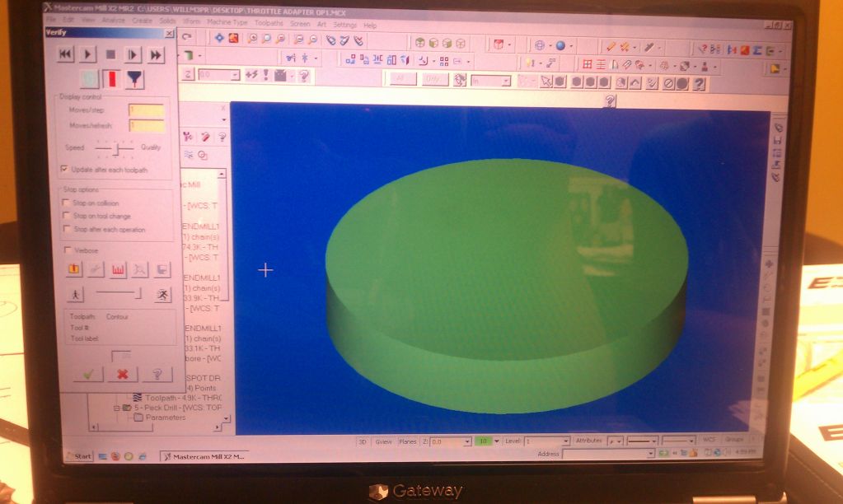Click the turbo/translucent tool icon in Verify

[x=89, y=79]
